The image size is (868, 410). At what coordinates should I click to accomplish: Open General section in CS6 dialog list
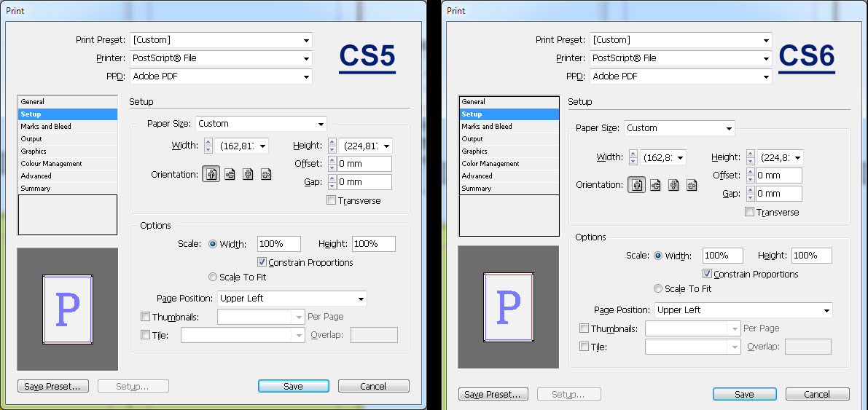509,102
